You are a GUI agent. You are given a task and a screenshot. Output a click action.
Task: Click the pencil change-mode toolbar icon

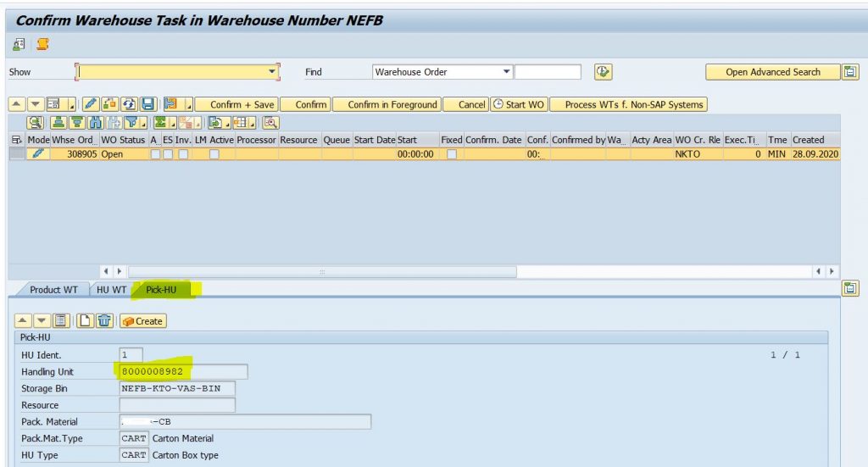(90, 104)
